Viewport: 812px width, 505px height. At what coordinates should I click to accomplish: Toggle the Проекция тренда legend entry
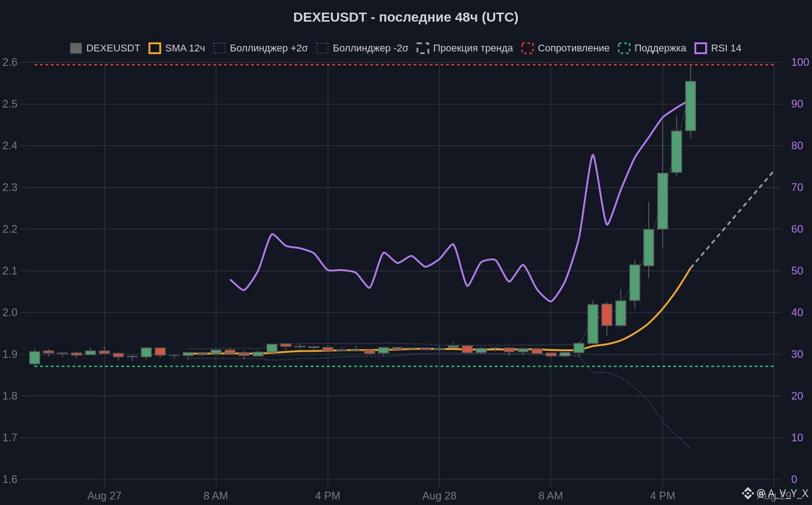pyautogui.click(x=465, y=48)
